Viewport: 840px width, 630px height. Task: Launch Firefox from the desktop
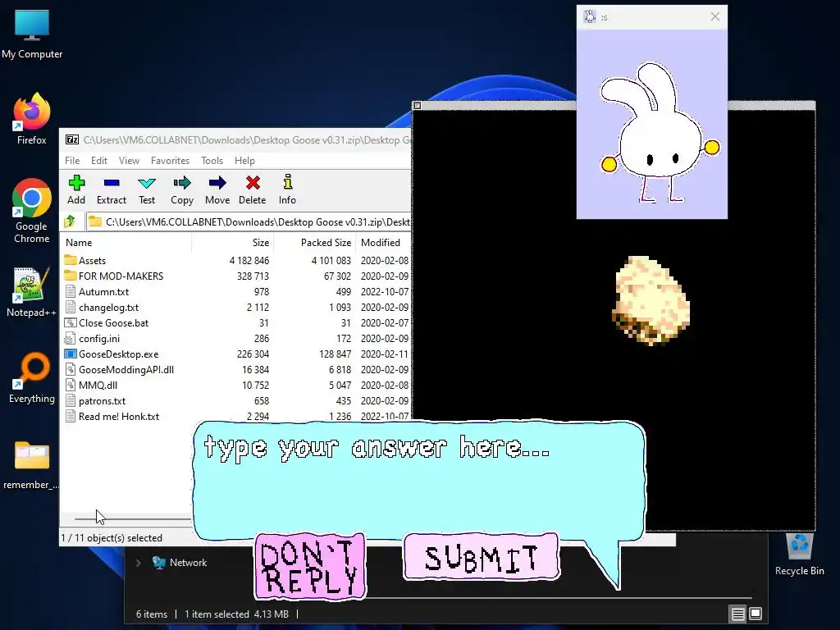[x=32, y=119]
